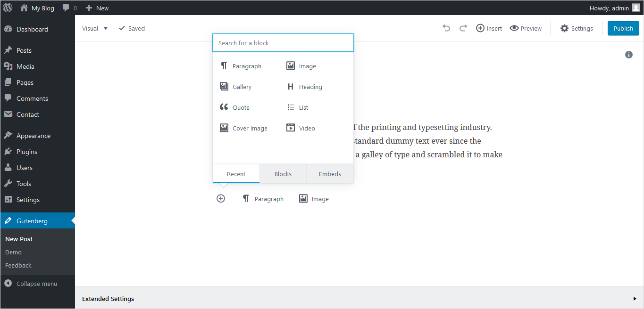
Task: Select the Cover Image block
Action: [244, 128]
